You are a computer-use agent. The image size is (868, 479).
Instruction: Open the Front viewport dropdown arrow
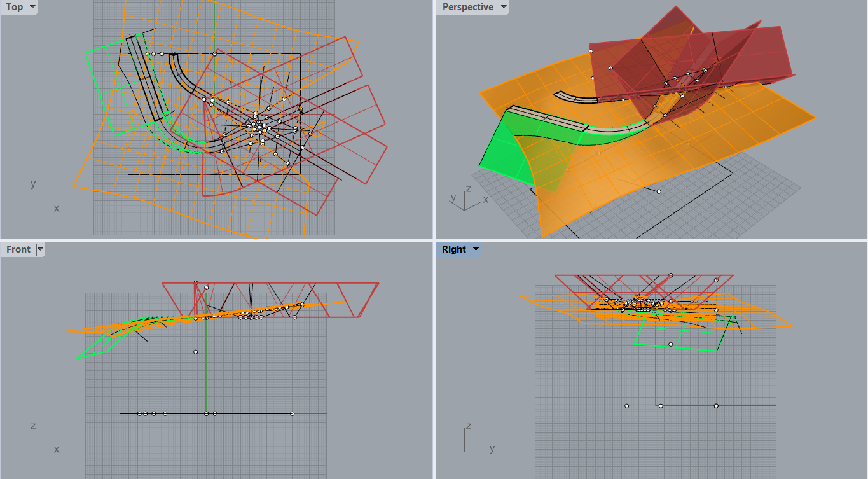tap(41, 249)
